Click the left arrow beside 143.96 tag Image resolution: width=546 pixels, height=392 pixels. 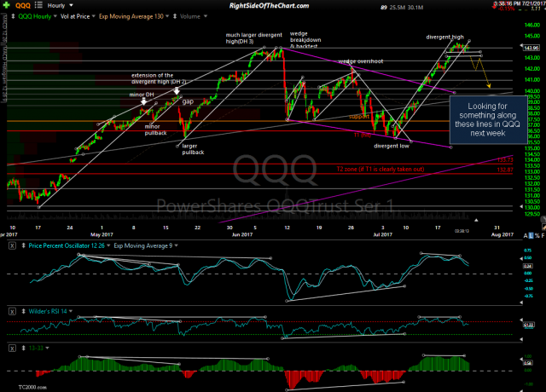521,46
